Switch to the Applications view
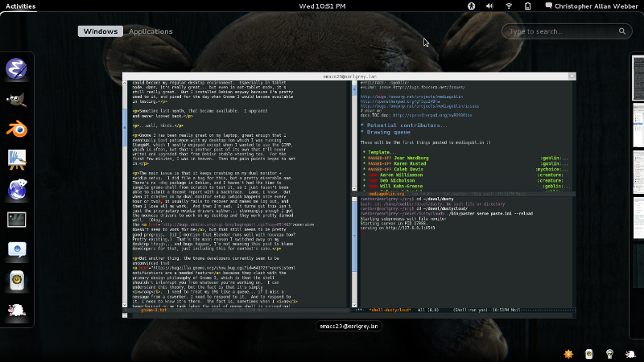This screenshot has width=644, height=362. point(151,31)
